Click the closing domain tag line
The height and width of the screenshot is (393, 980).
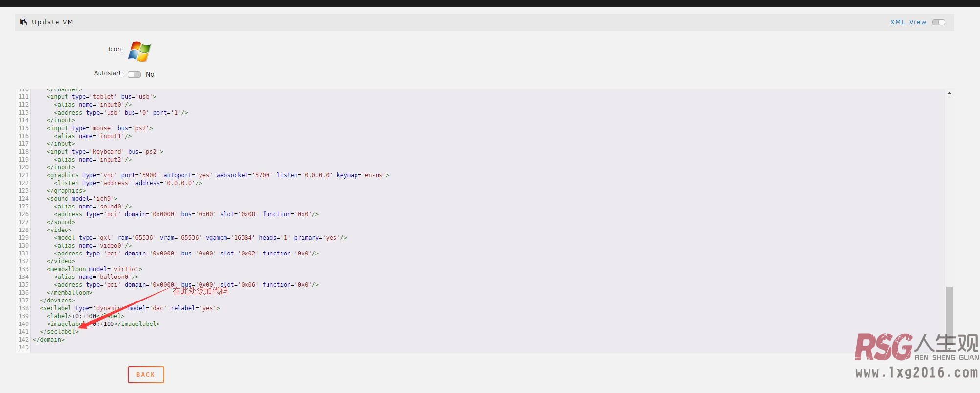pyautogui.click(x=49, y=340)
